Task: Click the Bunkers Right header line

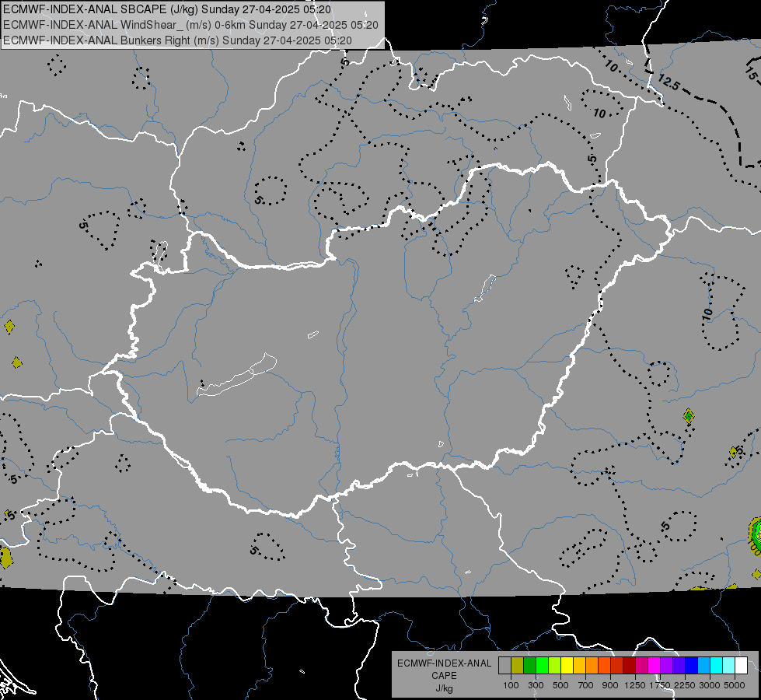Action: pos(177,40)
